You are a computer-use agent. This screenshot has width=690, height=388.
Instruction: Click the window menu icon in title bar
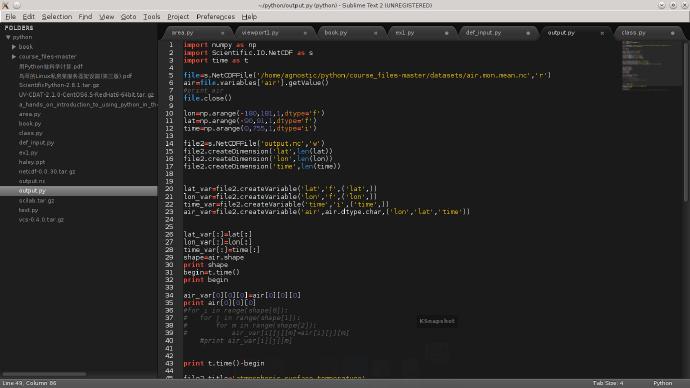(5, 5)
